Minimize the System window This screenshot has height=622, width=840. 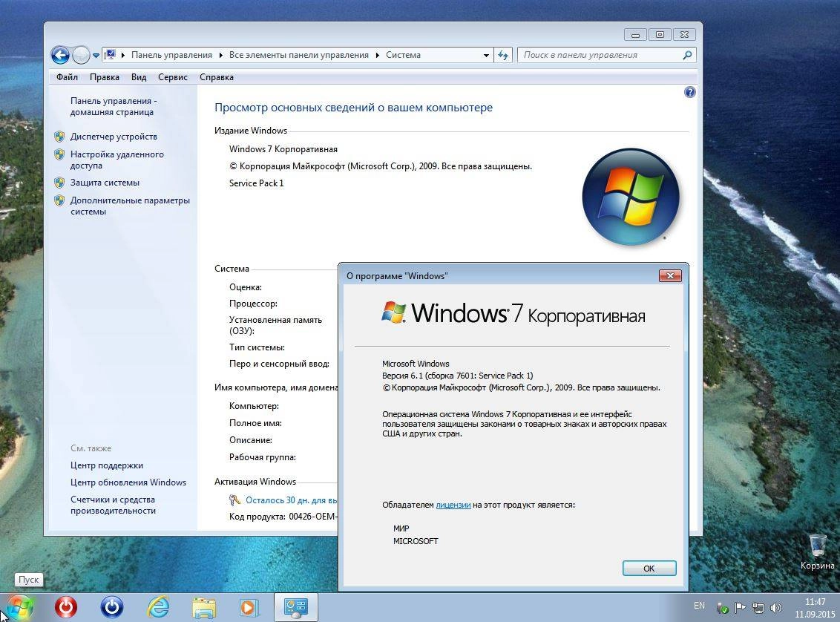tap(635, 34)
